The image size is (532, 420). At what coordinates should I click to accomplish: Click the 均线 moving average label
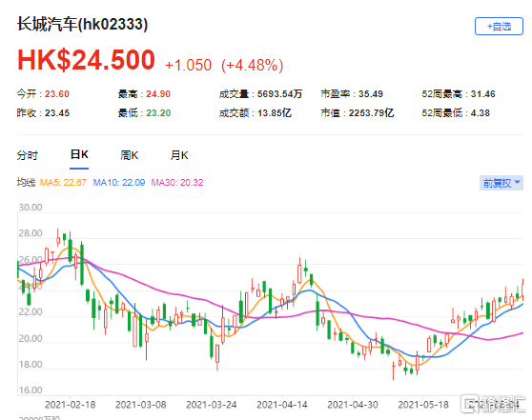point(26,182)
